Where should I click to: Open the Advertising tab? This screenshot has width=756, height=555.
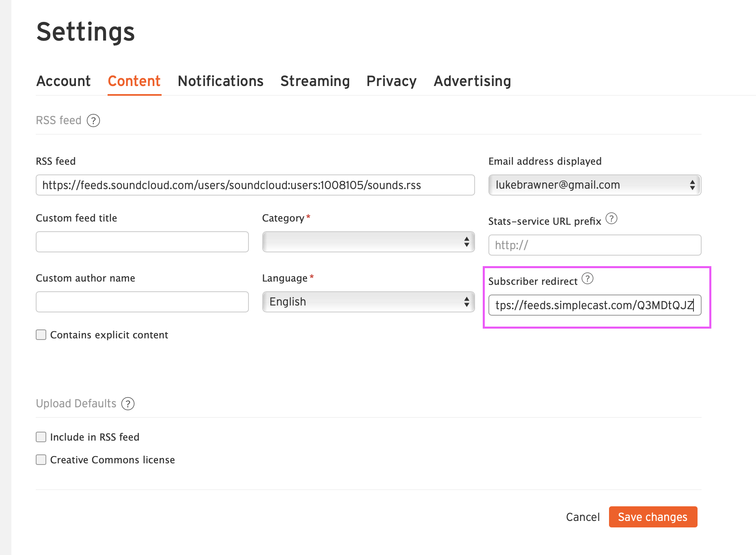472,81
